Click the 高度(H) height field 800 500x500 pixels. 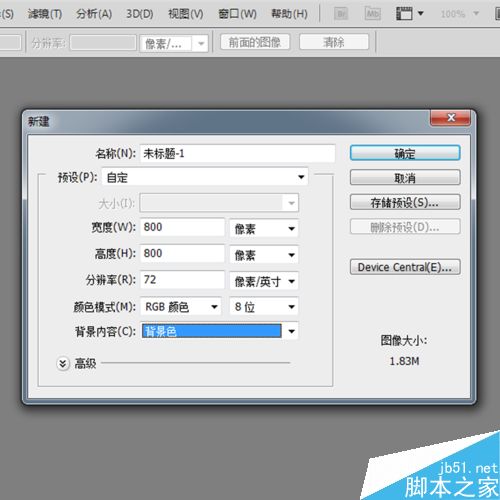click(182, 254)
